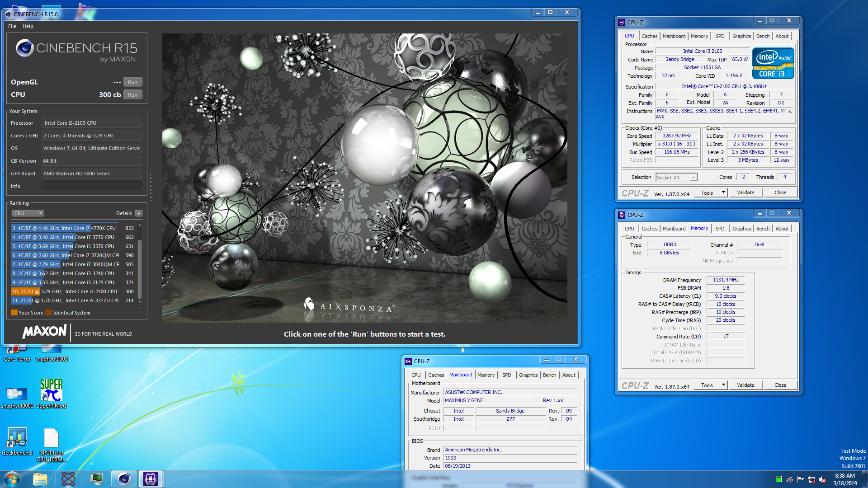Image resolution: width=868 pixels, height=488 pixels.
Task: Open SPD tab in top CPU-Z window
Action: [720, 36]
